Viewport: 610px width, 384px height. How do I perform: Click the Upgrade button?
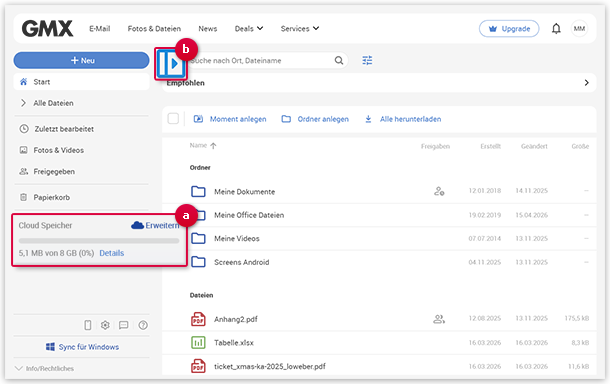click(x=509, y=28)
